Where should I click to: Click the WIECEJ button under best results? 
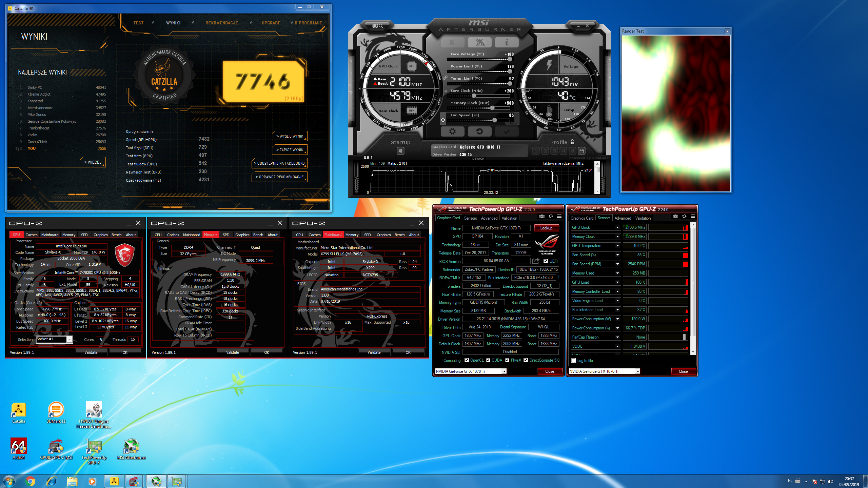93,162
